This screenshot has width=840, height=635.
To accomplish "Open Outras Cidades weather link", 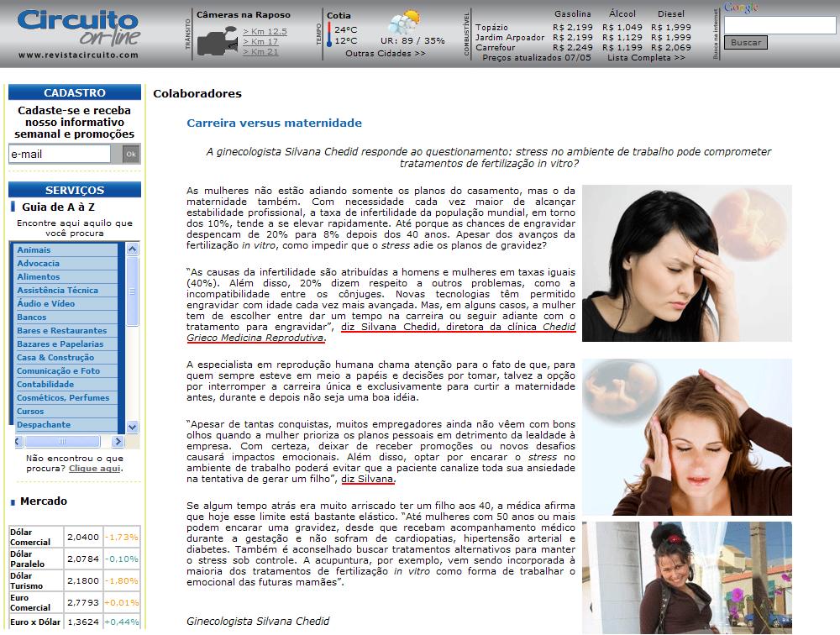I will tap(385, 53).
